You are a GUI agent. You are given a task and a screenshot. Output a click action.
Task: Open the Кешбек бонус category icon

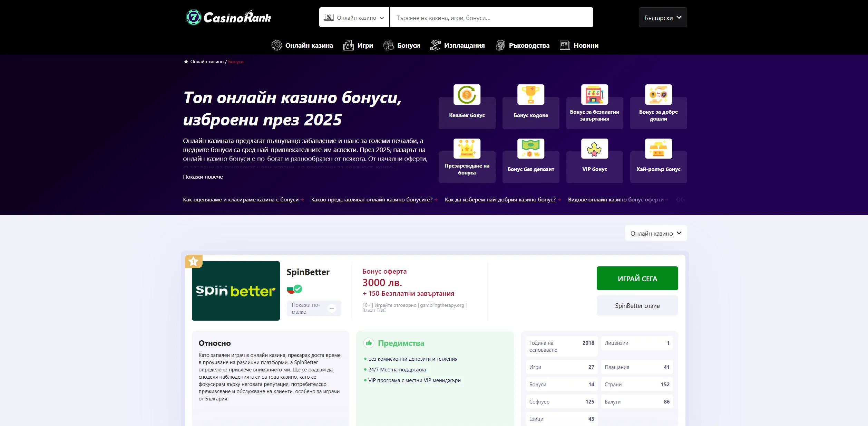pyautogui.click(x=467, y=94)
